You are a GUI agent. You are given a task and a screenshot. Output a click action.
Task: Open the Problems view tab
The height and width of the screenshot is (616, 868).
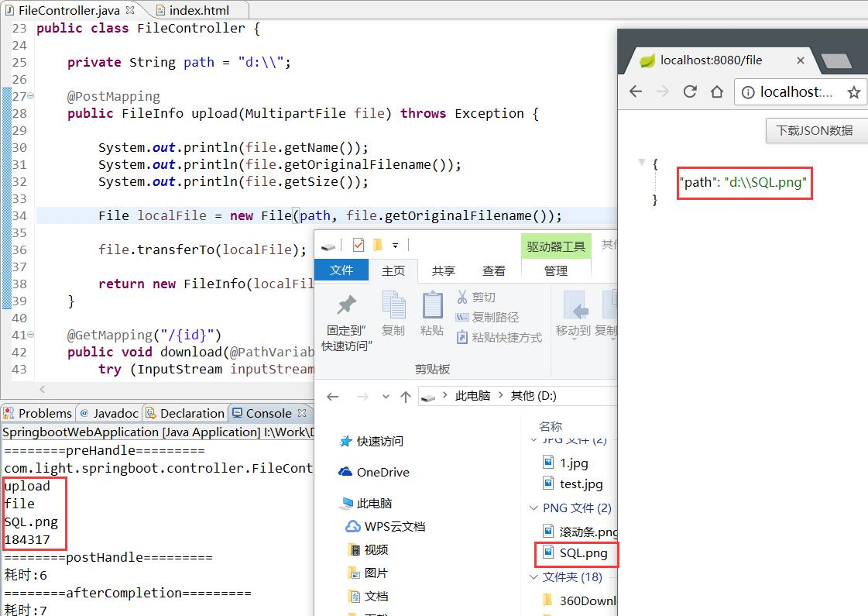pos(38,413)
